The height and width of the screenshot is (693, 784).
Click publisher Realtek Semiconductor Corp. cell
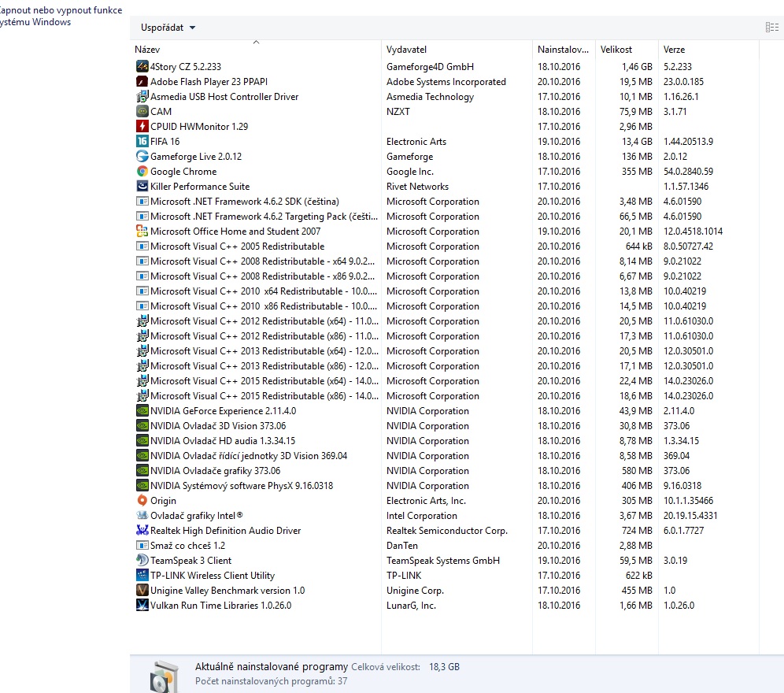point(447,531)
